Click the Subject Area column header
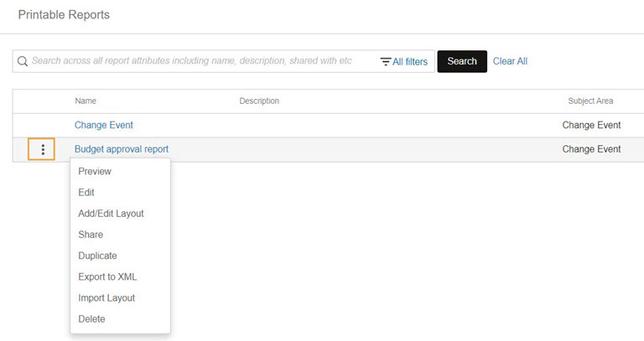The height and width of the screenshot is (341, 644). (590, 101)
